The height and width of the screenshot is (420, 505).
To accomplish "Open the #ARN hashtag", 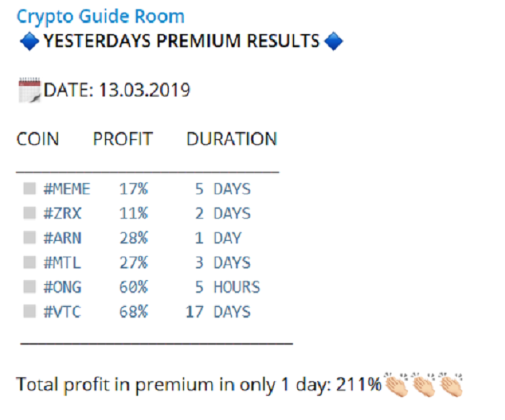I will tap(63, 238).
